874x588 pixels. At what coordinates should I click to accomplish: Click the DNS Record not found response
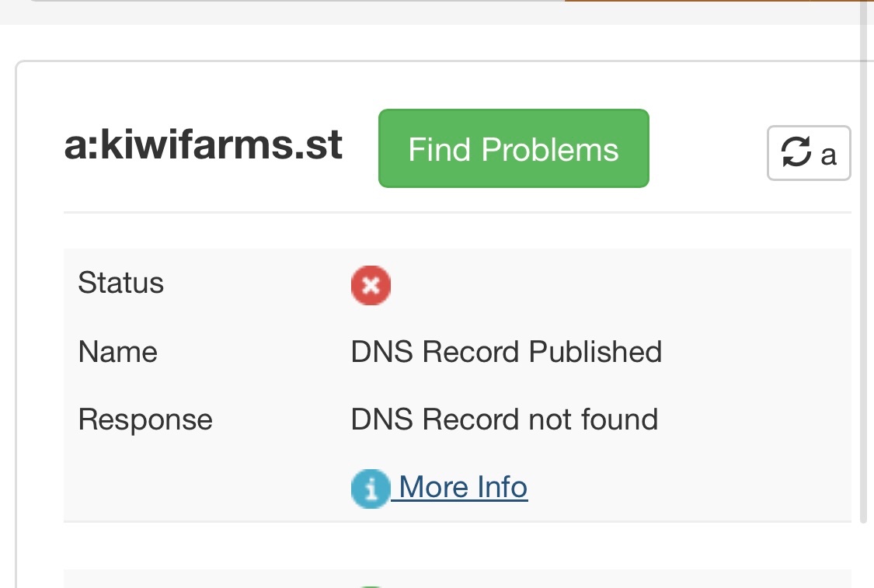click(x=504, y=419)
